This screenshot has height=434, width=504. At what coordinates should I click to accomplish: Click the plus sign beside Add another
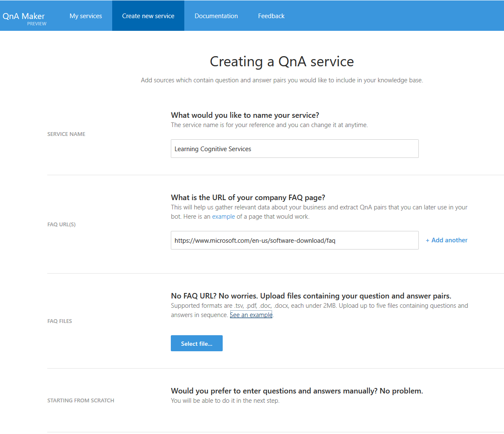(428, 240)
